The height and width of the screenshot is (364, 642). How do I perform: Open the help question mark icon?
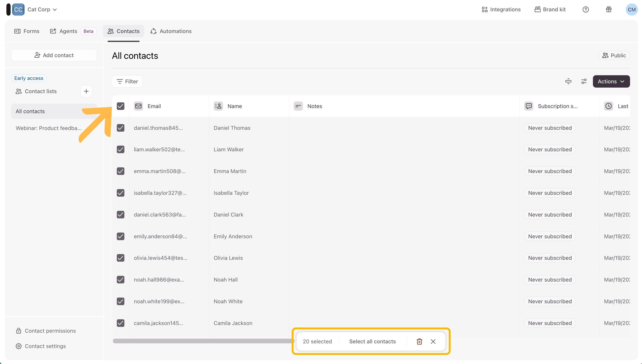click(585, 10)
